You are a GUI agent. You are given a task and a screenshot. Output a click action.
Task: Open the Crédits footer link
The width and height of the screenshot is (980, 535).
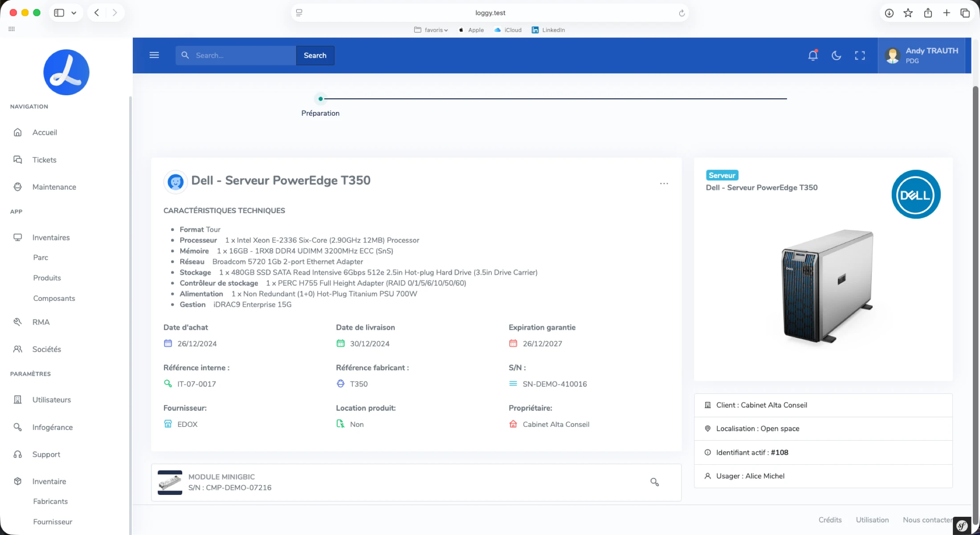tap(830, 520)
